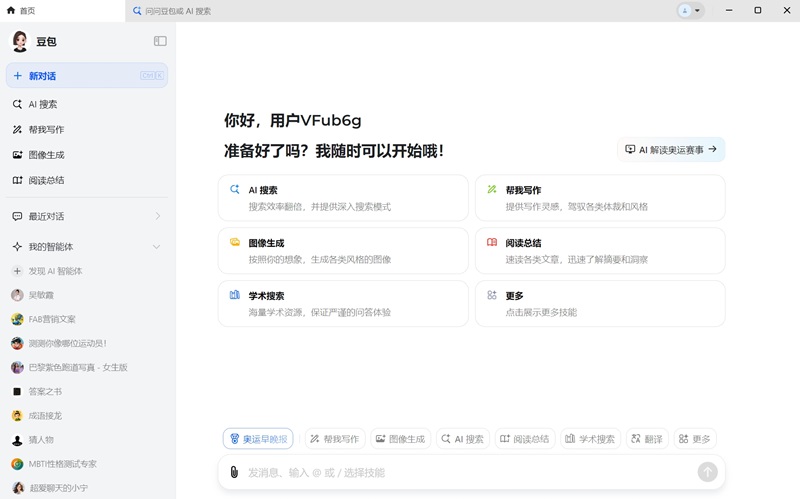
Task: Switch to the 首页 tab
Action: pyautogui.click(x=21, y=10)
